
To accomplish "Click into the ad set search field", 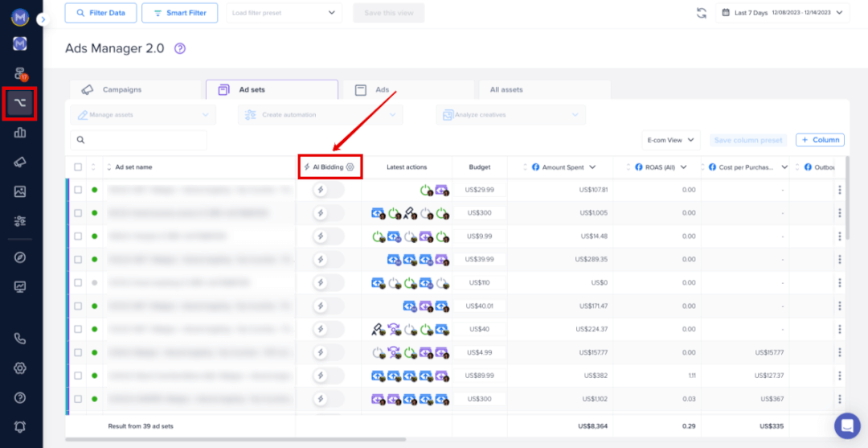I will click(x=138, y=140).
